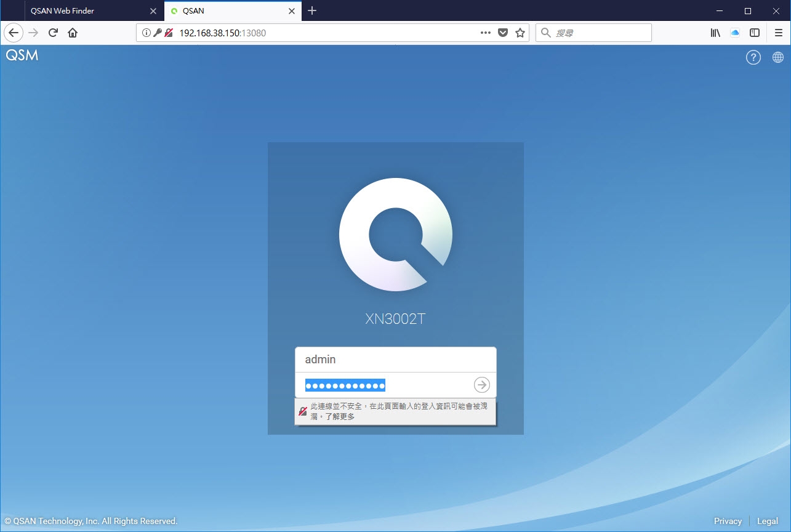The height and width of the screenshot is (532, 791).
Task: Reload the current page
Action: [54, 33]
